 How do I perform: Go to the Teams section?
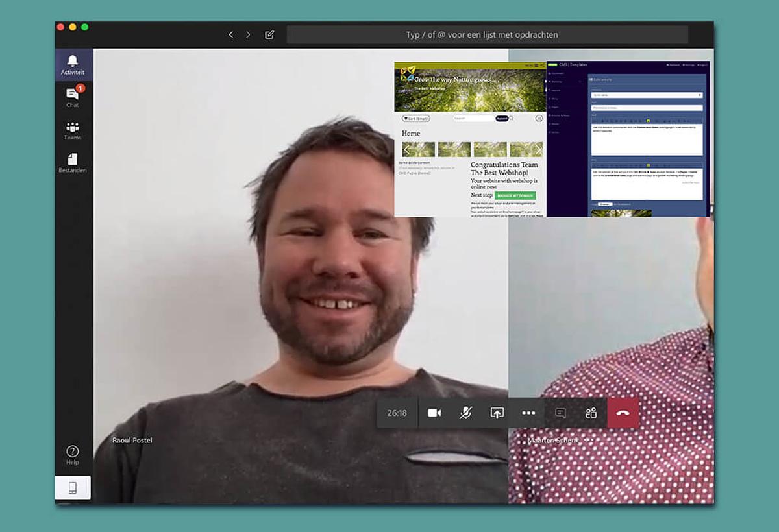(x=73, y=130)
